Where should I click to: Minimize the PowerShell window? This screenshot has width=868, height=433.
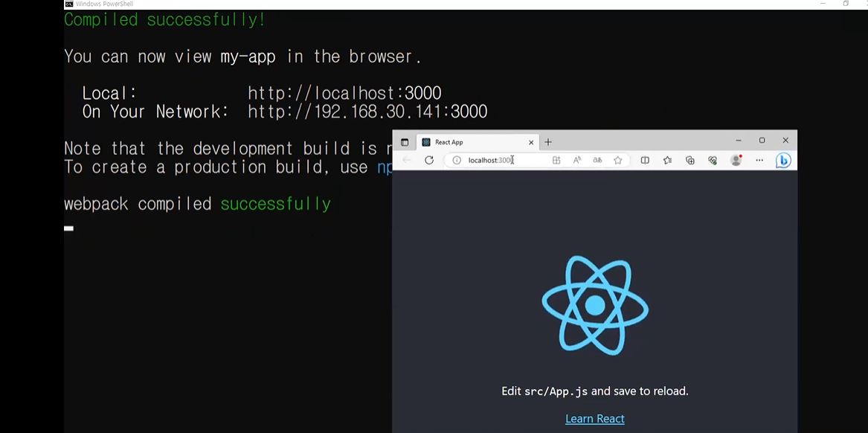(x=823, y=4)
